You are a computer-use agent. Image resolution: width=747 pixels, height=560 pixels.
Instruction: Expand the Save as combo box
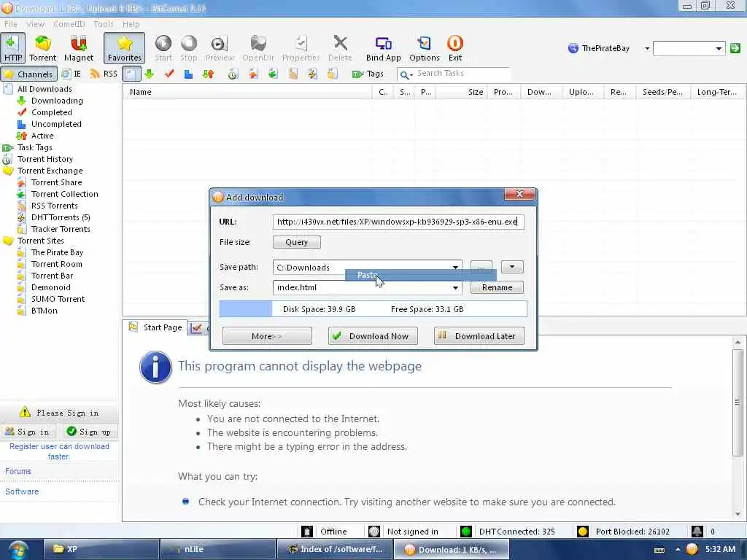coord(455,287)
